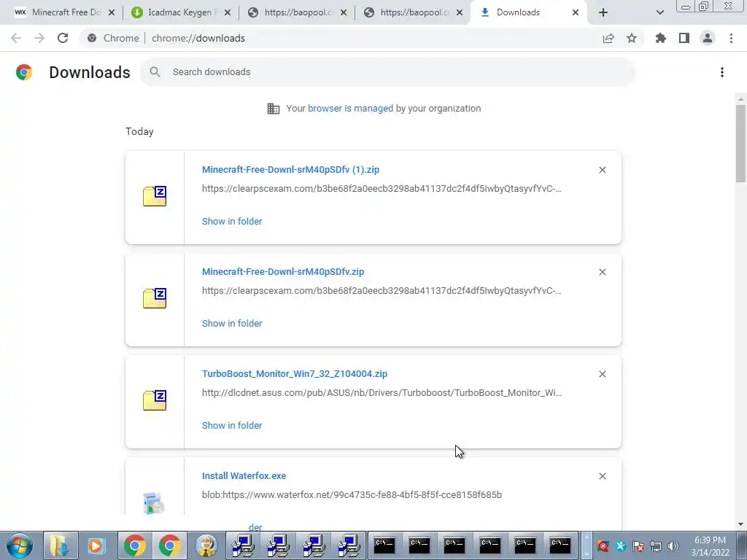Open a new browser tab
The image size is (747, 560).
click(603, 13)
